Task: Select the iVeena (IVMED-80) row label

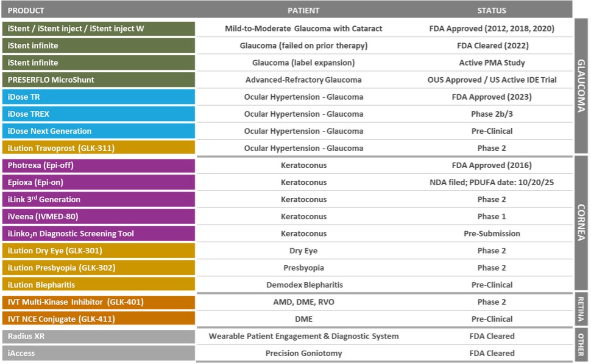Action: (99, 217)
